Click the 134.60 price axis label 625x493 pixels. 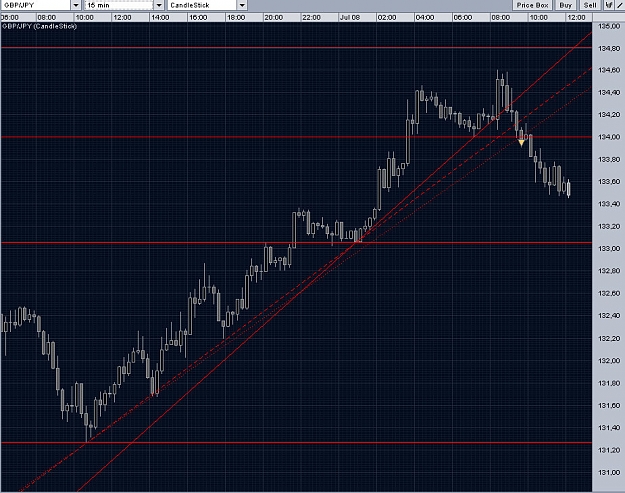coord(609,70)
